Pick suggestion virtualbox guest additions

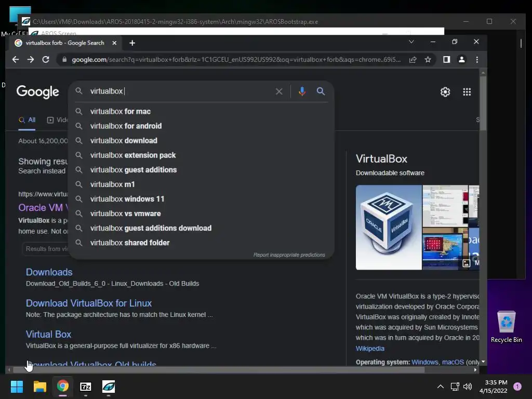tap(201, 170)
